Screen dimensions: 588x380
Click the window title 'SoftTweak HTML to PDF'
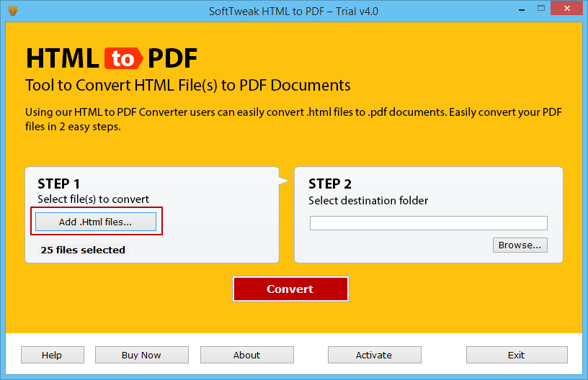point(293,12)
